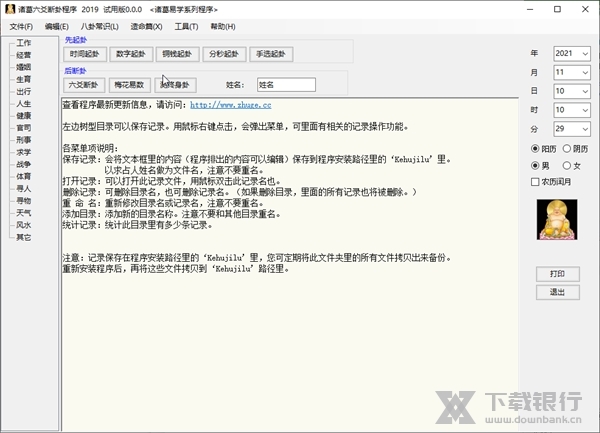
Task: Click the text line starting 打开记录
Action: (x=172, y=181)
